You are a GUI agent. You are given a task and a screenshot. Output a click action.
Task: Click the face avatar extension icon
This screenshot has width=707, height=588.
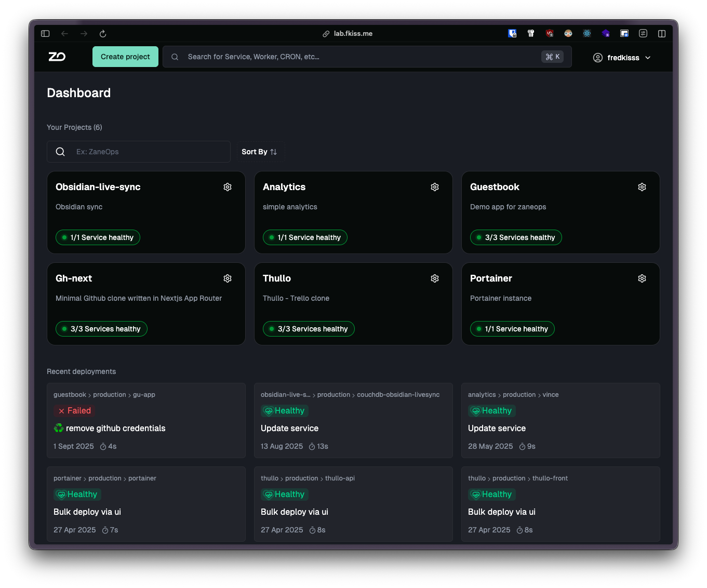(568, 33)
